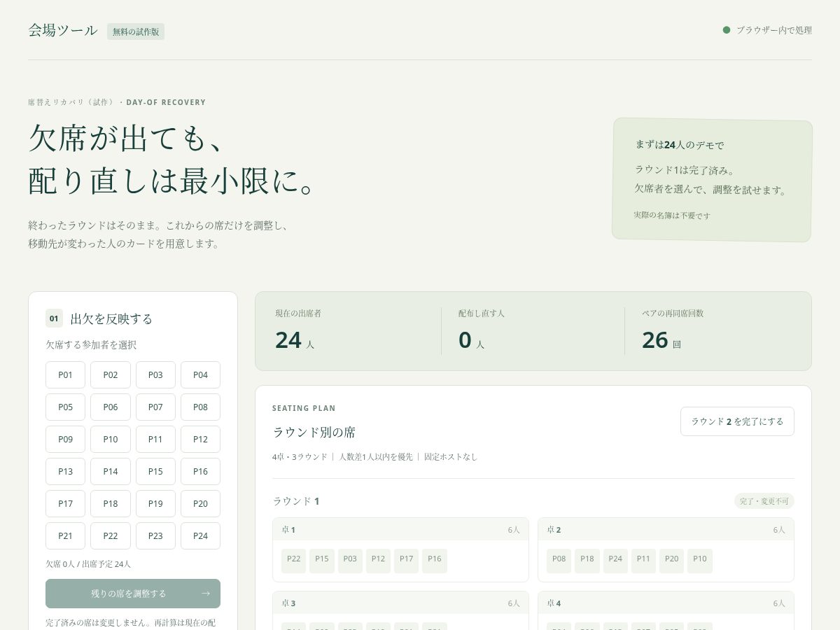Mark participant P06 as absent
This screenshot has width=840, height=630.
pos(111,407)
